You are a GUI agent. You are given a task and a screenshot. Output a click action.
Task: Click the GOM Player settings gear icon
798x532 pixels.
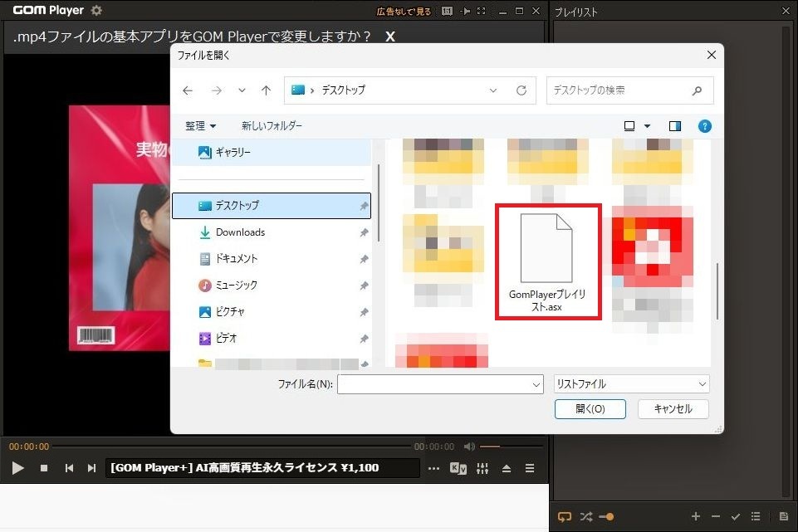pos(96,11)
